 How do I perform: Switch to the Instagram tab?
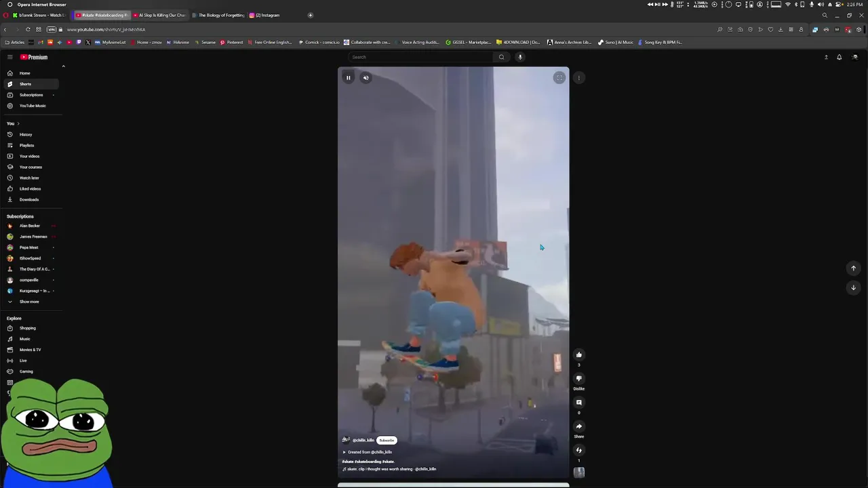point(266,15)
